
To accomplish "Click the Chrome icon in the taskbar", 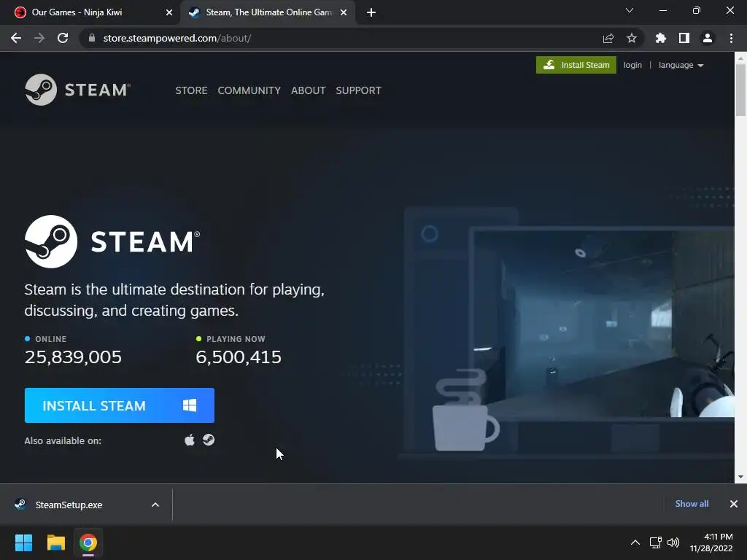I will [88, 542].
